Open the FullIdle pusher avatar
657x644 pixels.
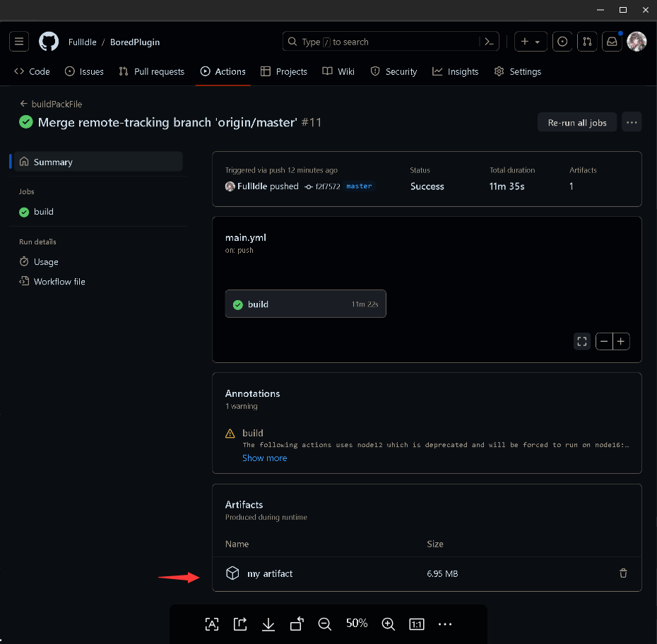point(230,186)
